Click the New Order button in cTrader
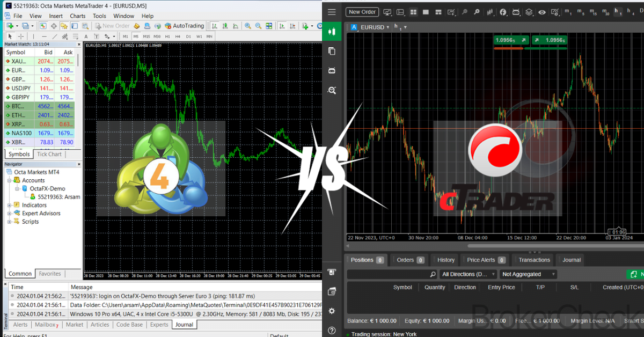This screenshot has width=644, height=337. point(362,12)
